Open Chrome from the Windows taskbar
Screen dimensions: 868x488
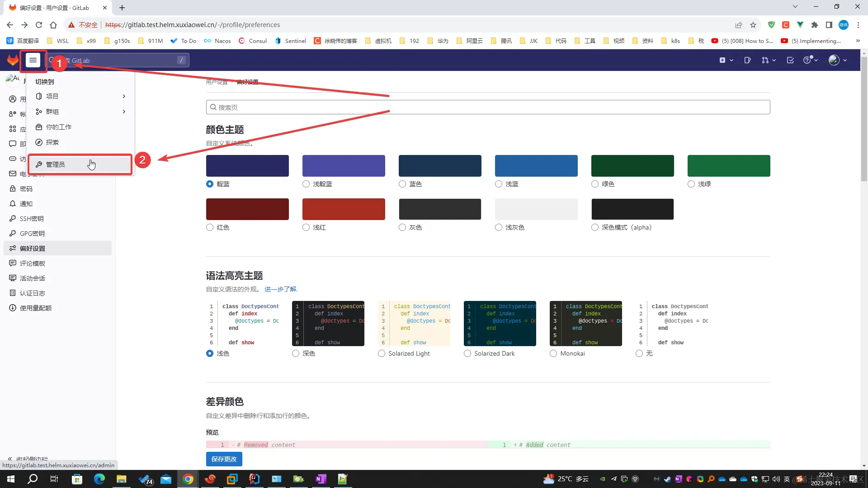(188, 479)
